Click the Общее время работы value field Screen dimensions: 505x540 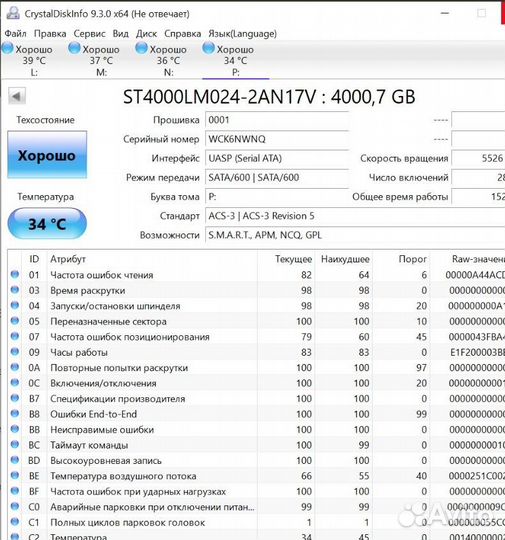(x=478, y=197)
